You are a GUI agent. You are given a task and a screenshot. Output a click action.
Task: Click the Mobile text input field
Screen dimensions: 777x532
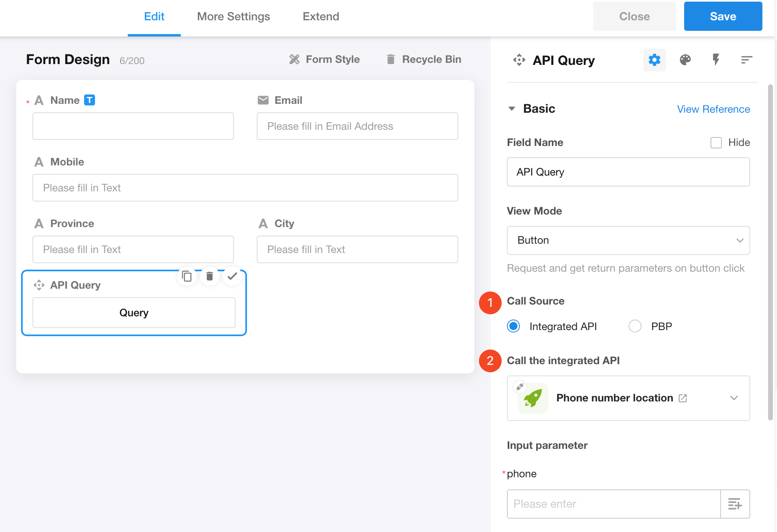coord(245,188)
